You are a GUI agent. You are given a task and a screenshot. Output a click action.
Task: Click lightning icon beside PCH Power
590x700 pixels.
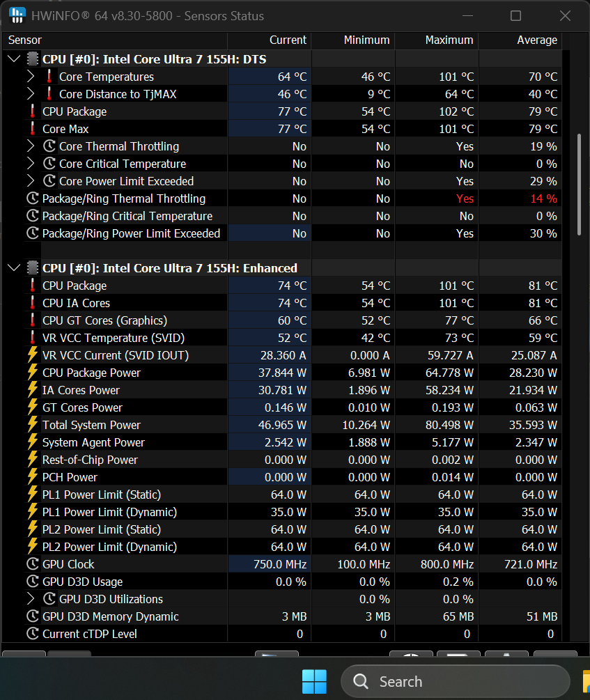click(33, 477)
